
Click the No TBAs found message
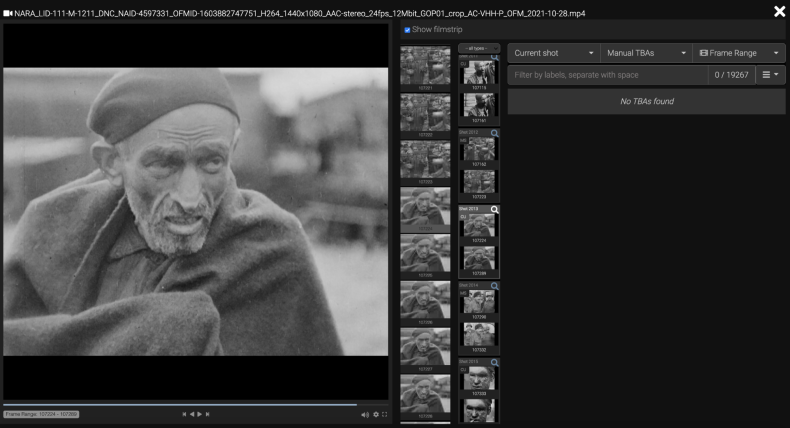point(646,101)
